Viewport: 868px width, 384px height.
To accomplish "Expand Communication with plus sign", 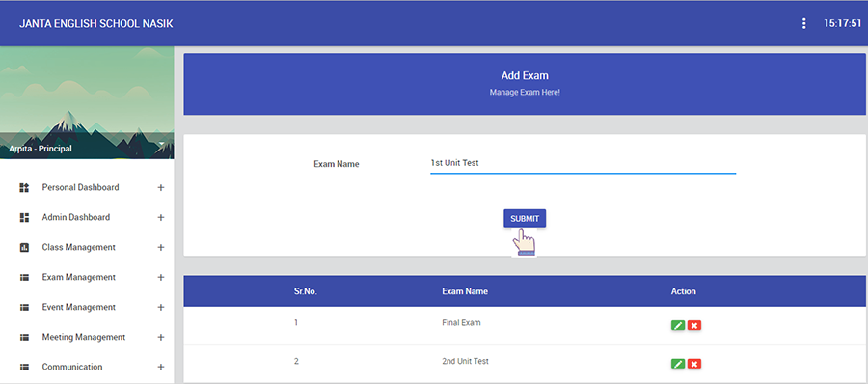I will 161,368.
